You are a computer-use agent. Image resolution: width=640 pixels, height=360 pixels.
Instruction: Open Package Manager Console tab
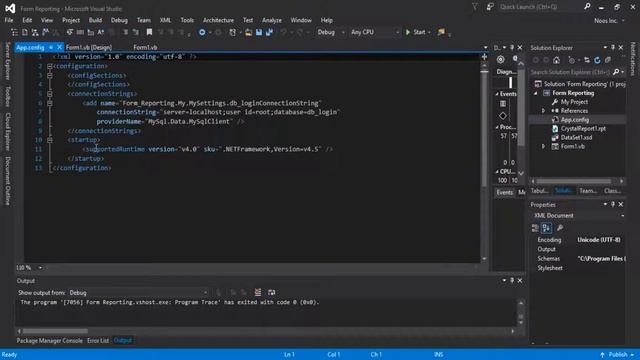coord(49,340)
